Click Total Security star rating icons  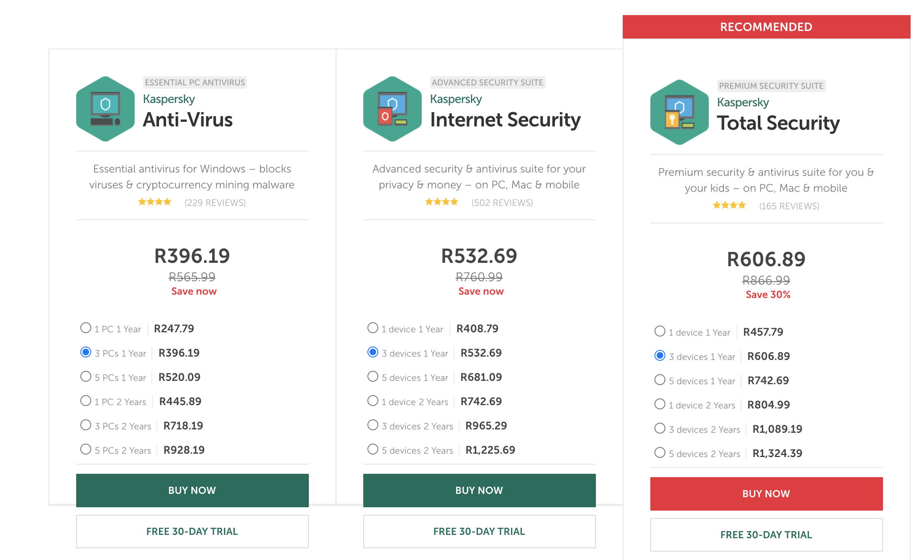pos(729,206)
